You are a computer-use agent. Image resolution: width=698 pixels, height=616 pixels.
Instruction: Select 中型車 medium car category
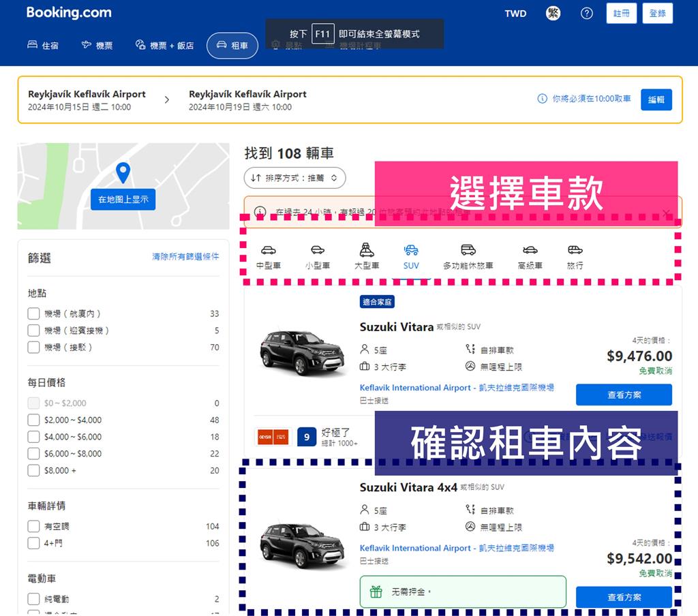[x=269, y=257]
